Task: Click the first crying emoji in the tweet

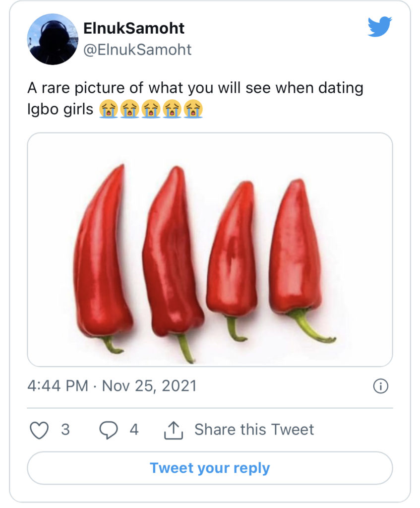Action: click(109, 109)
